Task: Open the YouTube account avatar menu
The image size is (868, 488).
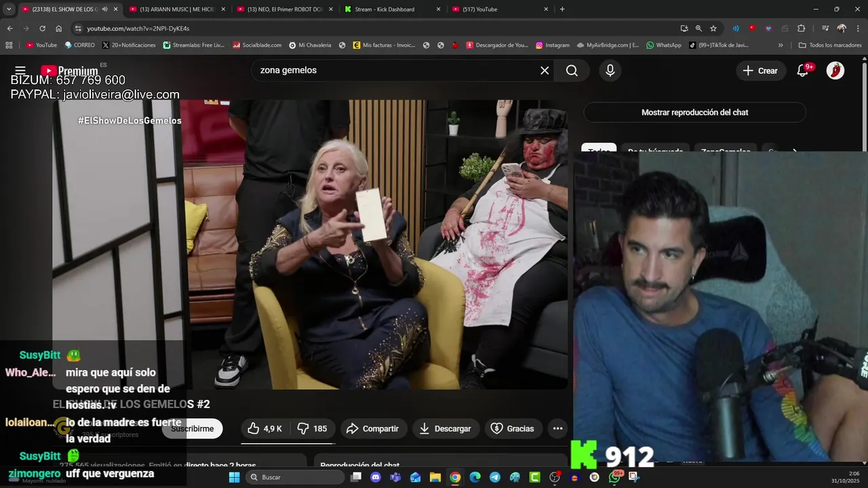Action: (x=835, y=70)
